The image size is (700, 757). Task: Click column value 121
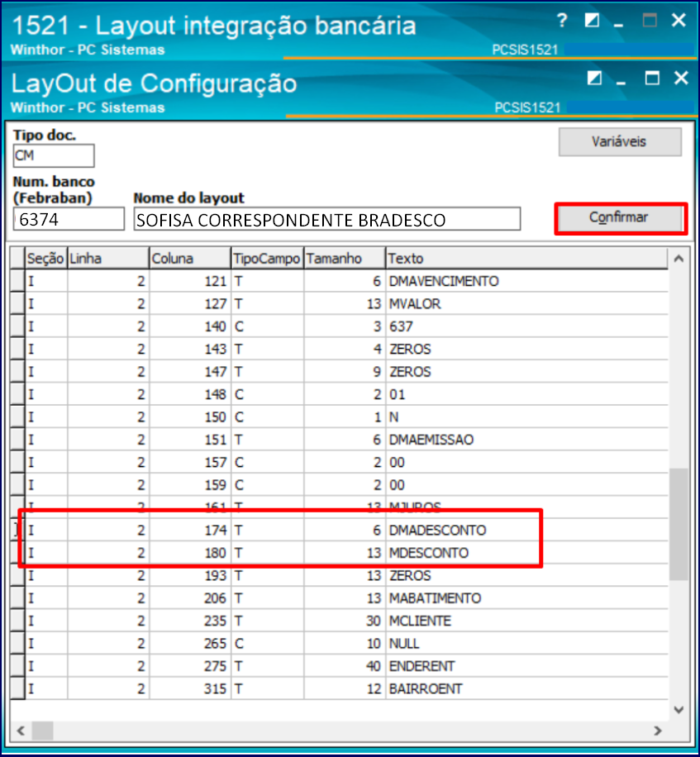pyautogui.click(x=190, y=281)
